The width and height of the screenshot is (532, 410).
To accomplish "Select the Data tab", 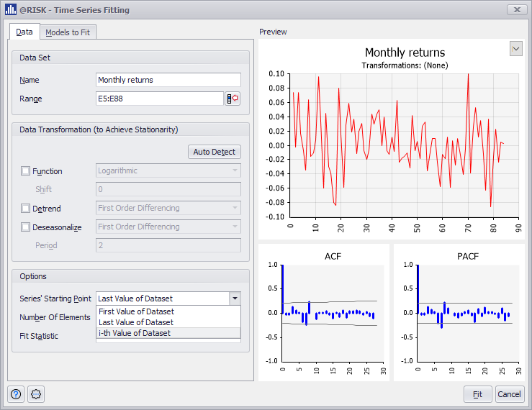I will pos(24,32).
